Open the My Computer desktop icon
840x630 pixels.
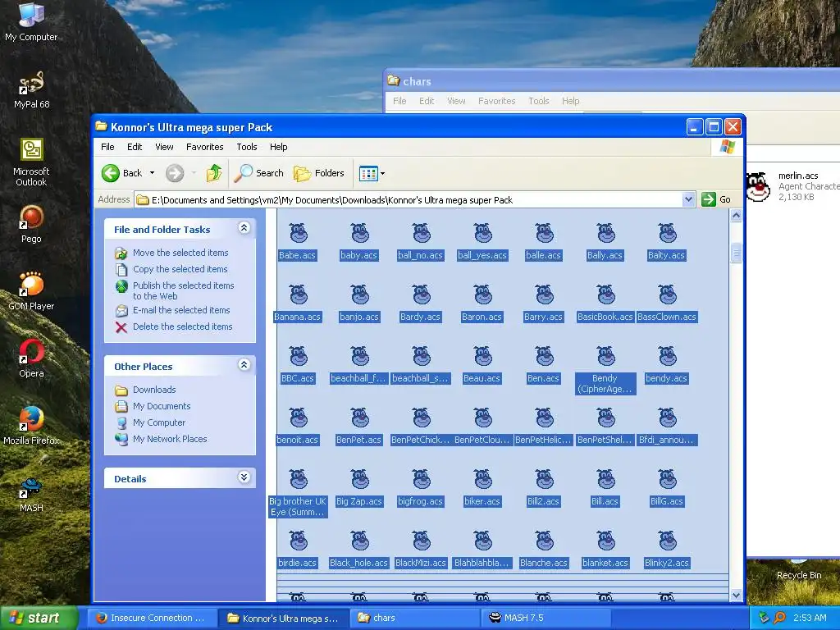(x=31, y=21)
